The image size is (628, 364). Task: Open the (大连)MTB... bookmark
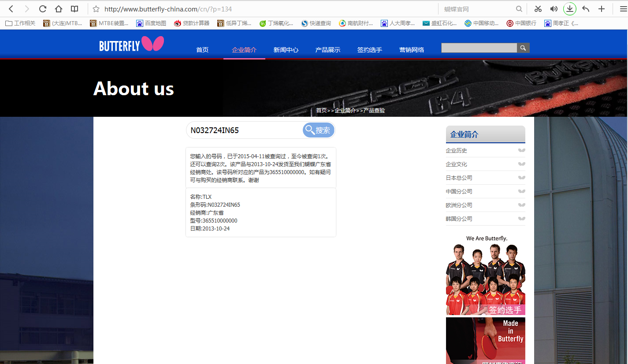point(63,23)
